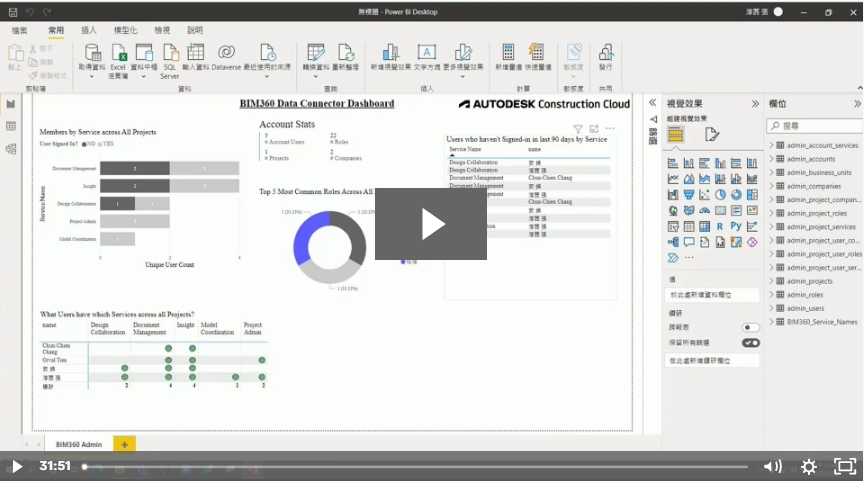Click focus mode icon on table visual
Screen dimensions: 864x481
coord(593,129)
